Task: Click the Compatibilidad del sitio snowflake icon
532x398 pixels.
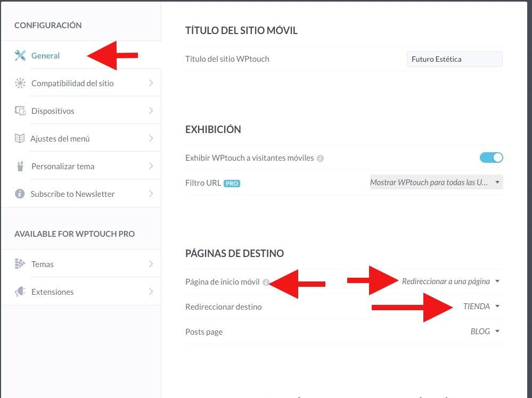Action: click(x=20, y=83)
